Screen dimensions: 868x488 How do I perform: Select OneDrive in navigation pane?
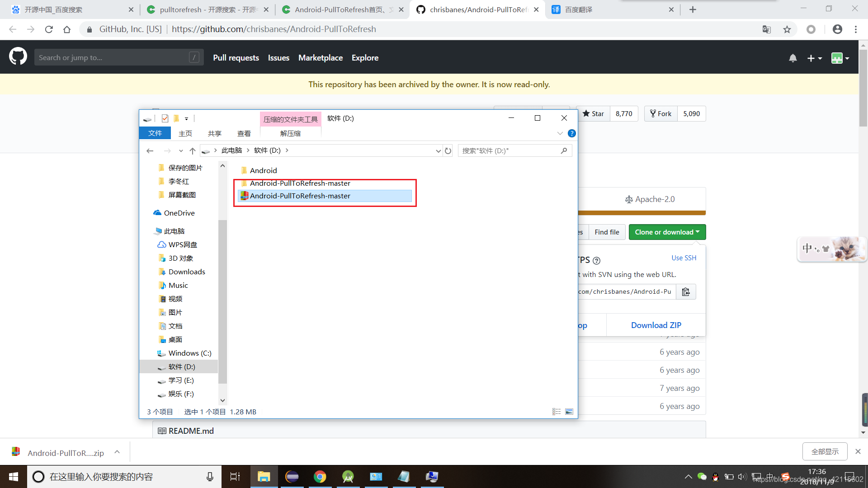click(179, 213)
